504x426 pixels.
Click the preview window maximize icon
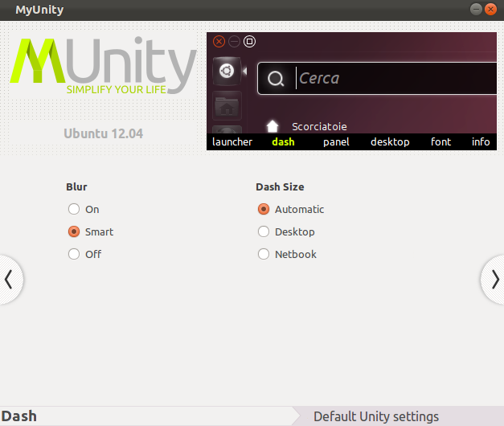[x=249, y=42]
